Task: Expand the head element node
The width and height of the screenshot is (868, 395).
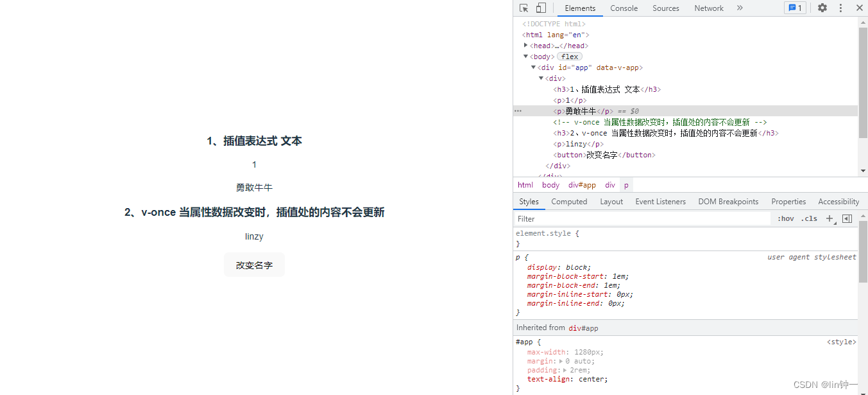Action: (x=526, y=46)
